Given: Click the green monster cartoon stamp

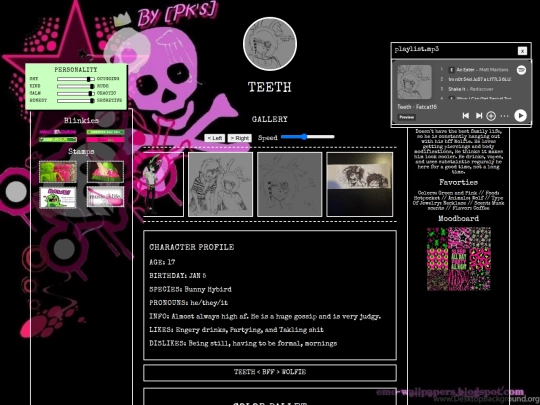Looking at the screenshot, I should click(x=58, y=197).
